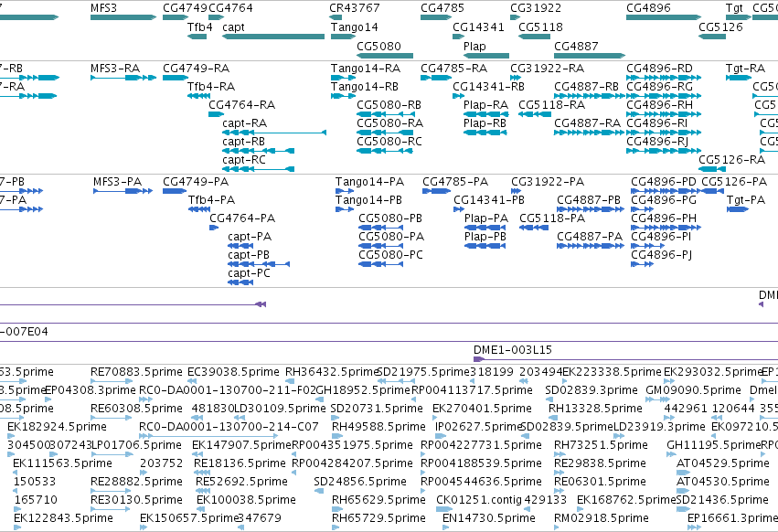778x532 pixels.
Task: Select the capt-RB transcript
Action: tap(258, 151)
